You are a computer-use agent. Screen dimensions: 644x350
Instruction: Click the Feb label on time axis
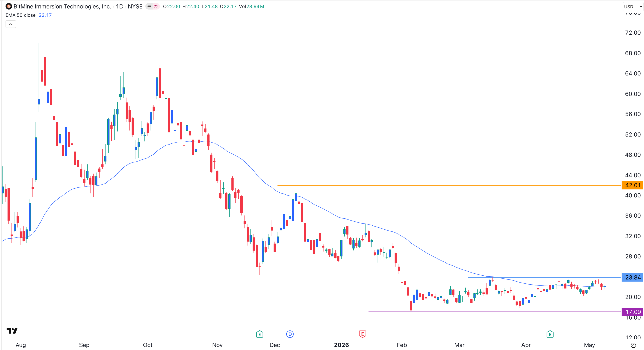(x=402, y=345)
